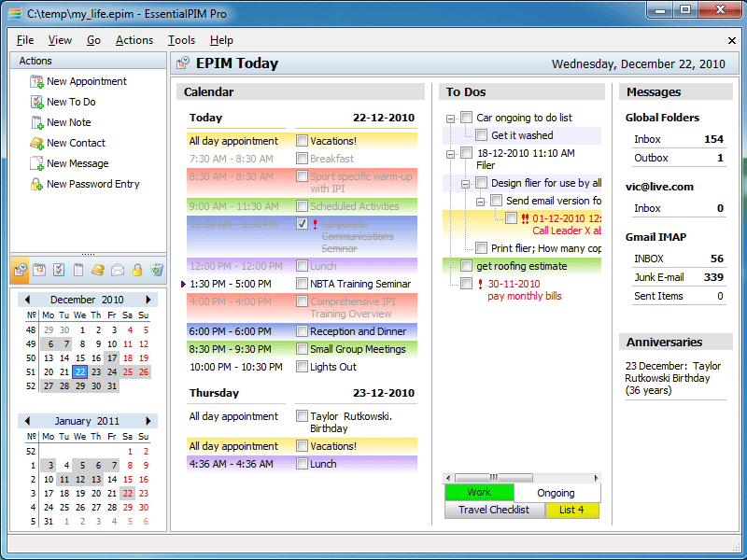Open the View menu
The image size is (747, 560).
click(x=60, y=40)
